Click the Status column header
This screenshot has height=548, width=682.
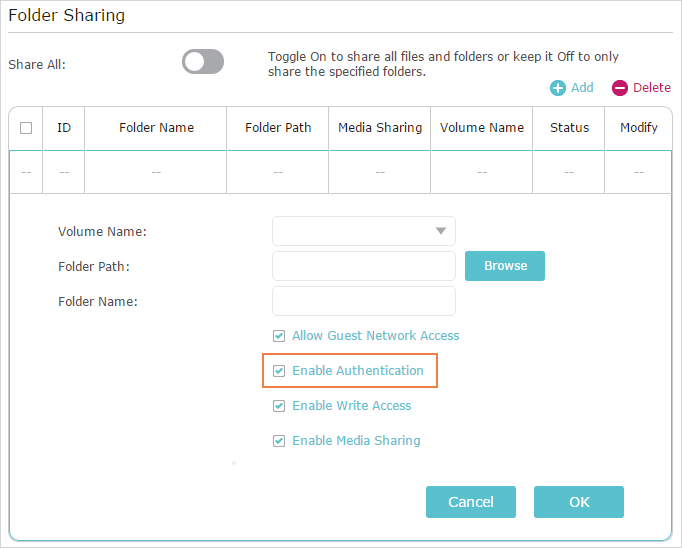[569, 128]
